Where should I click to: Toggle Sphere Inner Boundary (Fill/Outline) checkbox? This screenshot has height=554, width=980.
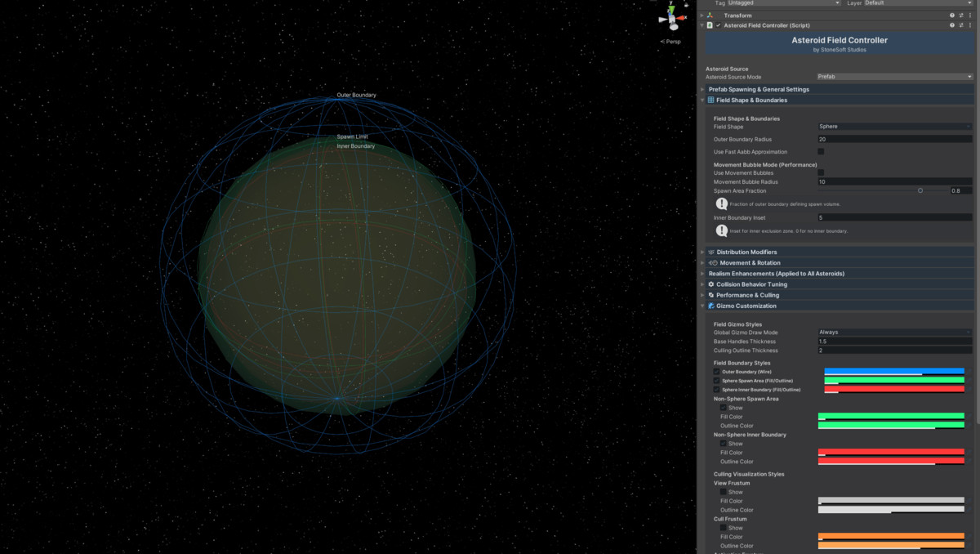[x=717, y=390]
